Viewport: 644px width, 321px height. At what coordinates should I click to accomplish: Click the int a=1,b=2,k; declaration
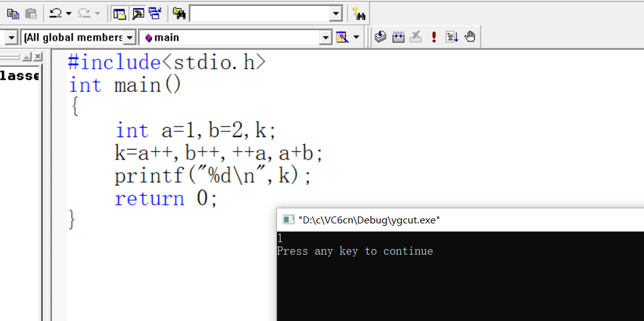pos(196,131)
